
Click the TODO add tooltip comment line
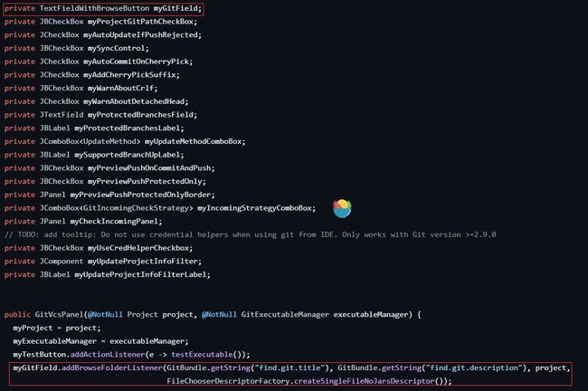point(250,235)
